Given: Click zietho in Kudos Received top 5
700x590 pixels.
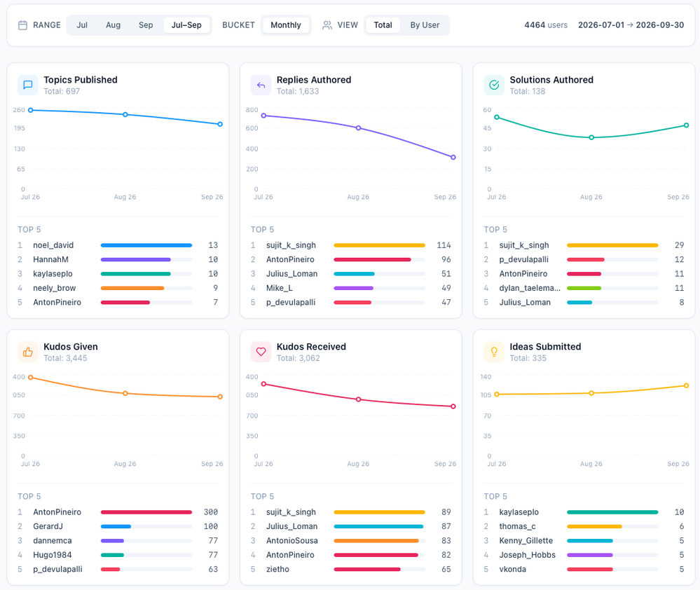Looking at the screenshot, I should pyautogui.click(x=277, y=570).
